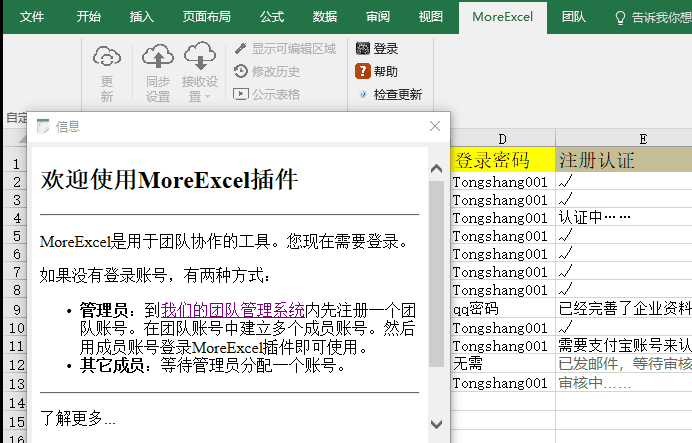Image resolution: width=692 pixels, height=443 pixels.
Task: Select the checkmark cell in row 10
Action: click(x=624, y=327)
